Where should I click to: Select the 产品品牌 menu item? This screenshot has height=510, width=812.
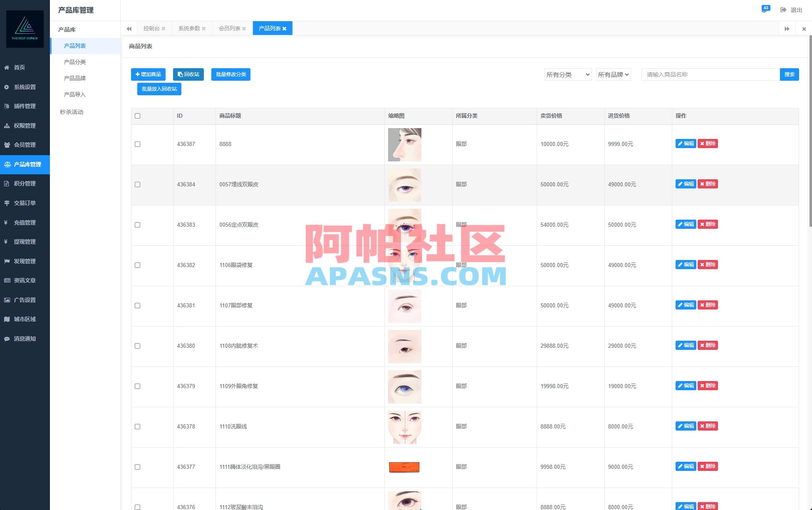tap(75, 78)
